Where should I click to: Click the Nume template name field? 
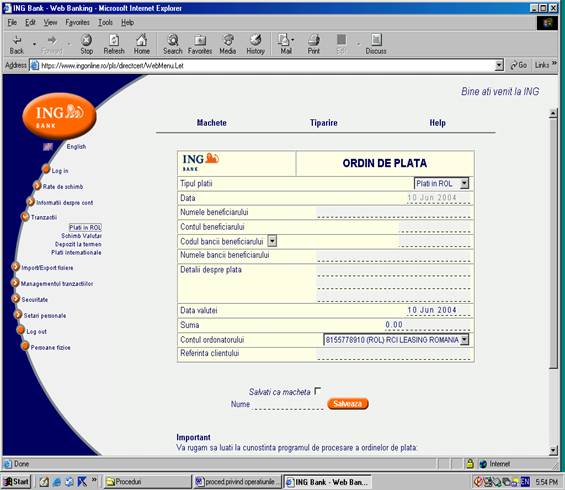tap(288, 404)
